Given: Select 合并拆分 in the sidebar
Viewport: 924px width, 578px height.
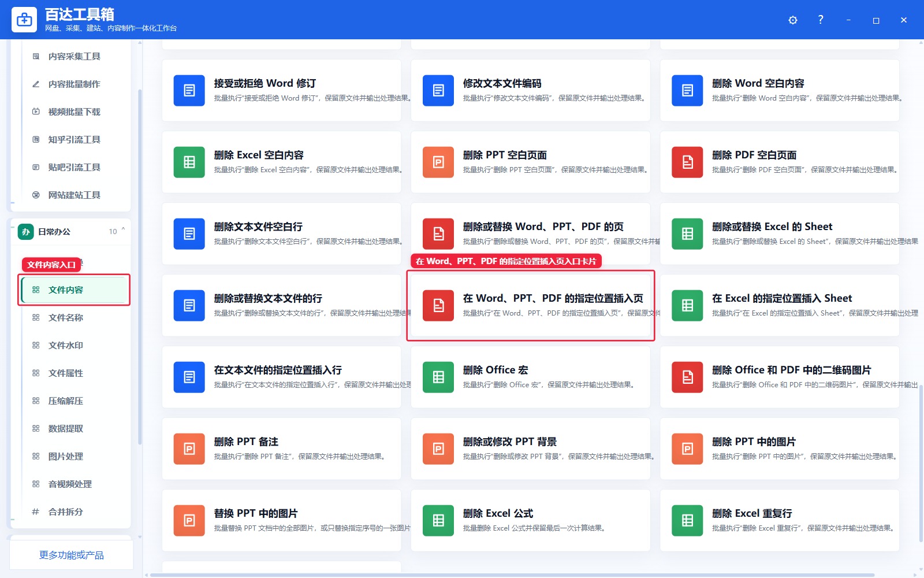Looking at the screenshot, I should click(74, 512).
